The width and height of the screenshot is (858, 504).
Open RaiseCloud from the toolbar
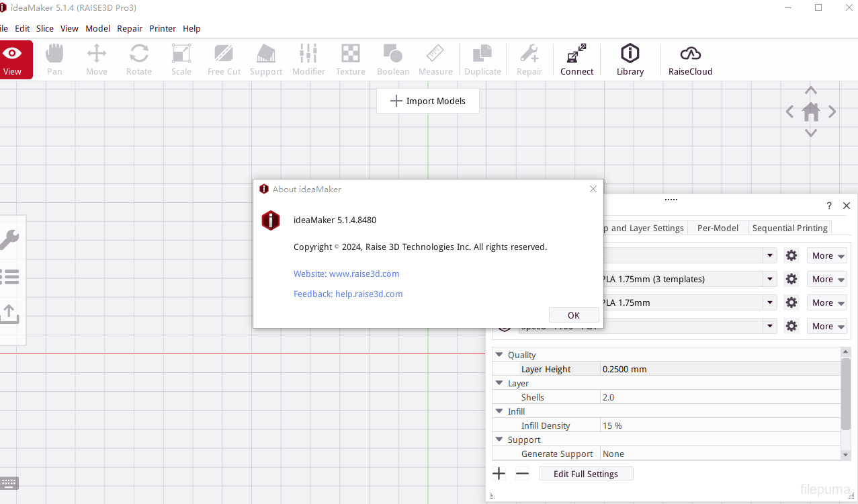coord(690,60)
